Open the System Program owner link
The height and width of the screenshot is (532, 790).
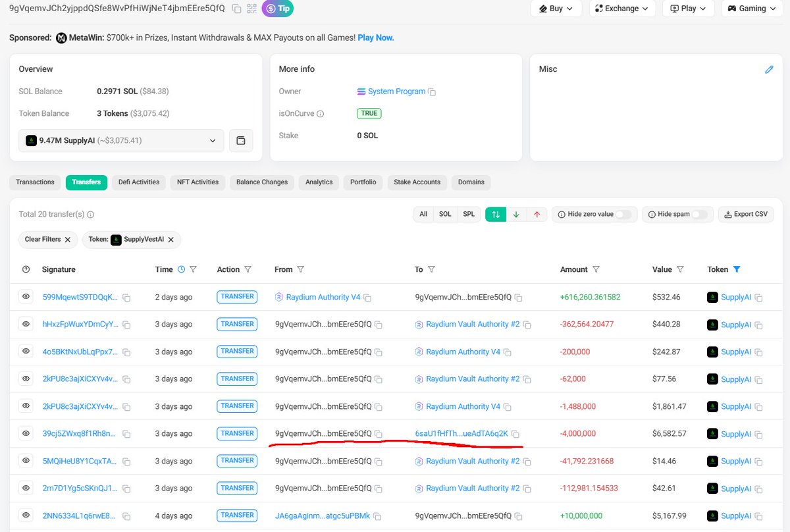(x=396, y=92)
